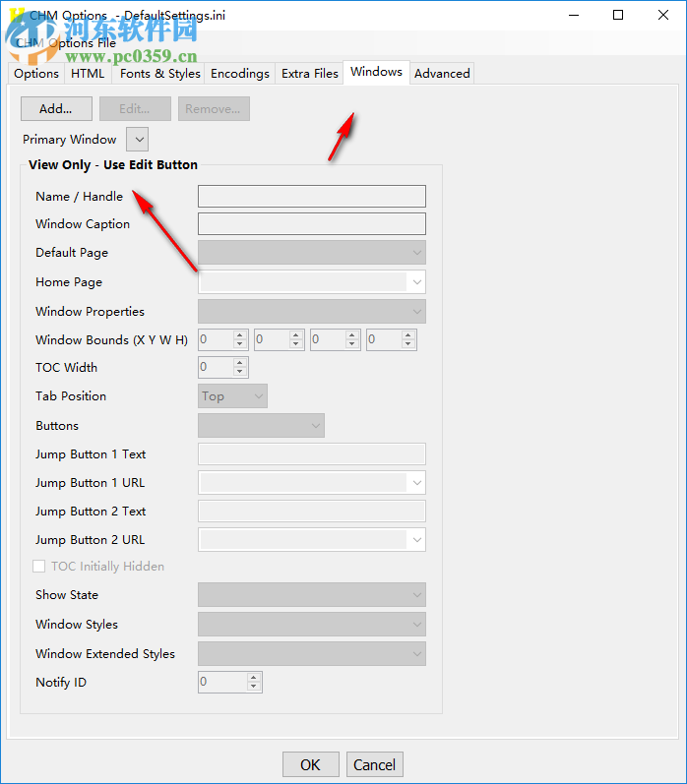This screenshot has height=784, width=687.
Task: Expand the Home Page dropdown
Action: (312, 282)
